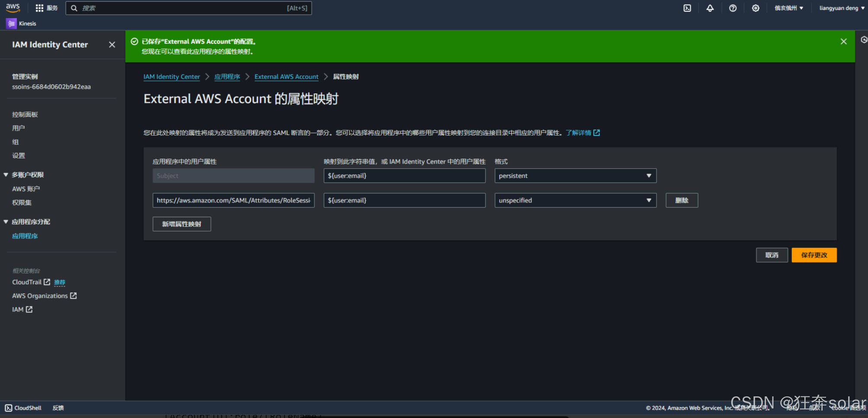Click the disabled Subject attribute field

pyautogui.click(x=234, y=176)
